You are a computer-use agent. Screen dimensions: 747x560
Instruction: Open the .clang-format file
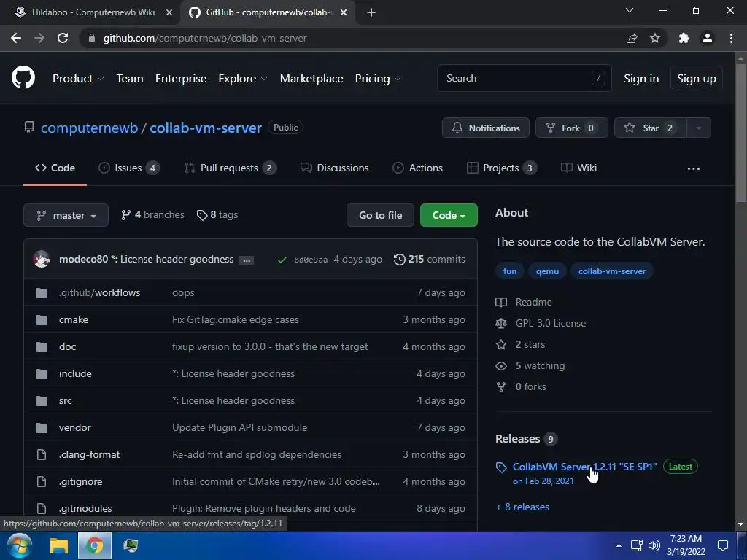coord(89,454)
